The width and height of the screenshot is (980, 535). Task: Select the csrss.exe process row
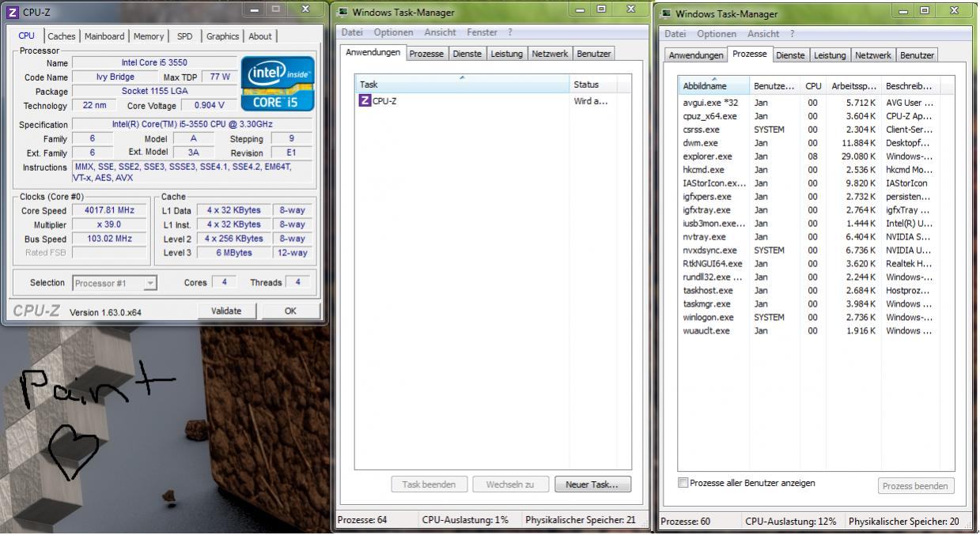(816, 130)
